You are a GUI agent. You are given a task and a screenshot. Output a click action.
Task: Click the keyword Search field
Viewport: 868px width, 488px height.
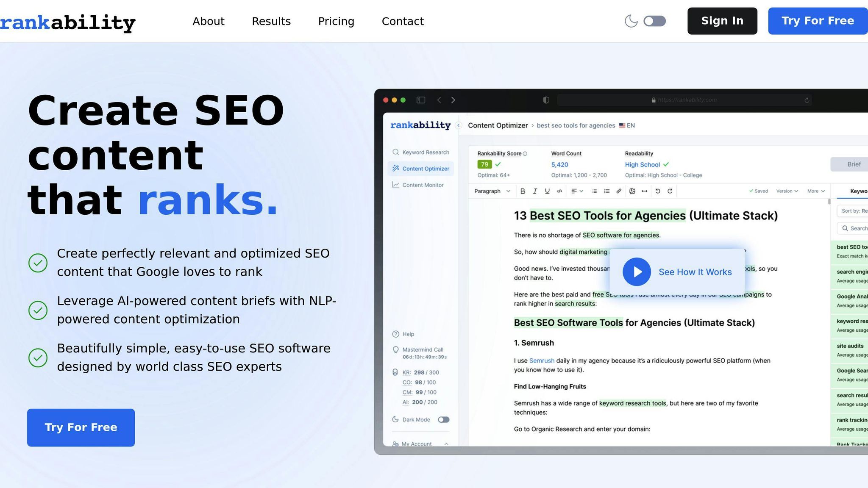pos(852,228)
